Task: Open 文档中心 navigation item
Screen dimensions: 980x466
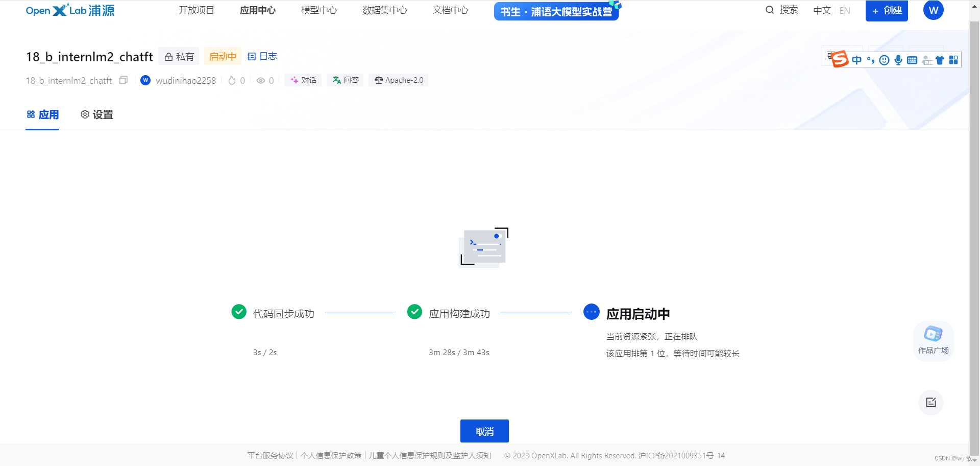Action: coord(451,10)
